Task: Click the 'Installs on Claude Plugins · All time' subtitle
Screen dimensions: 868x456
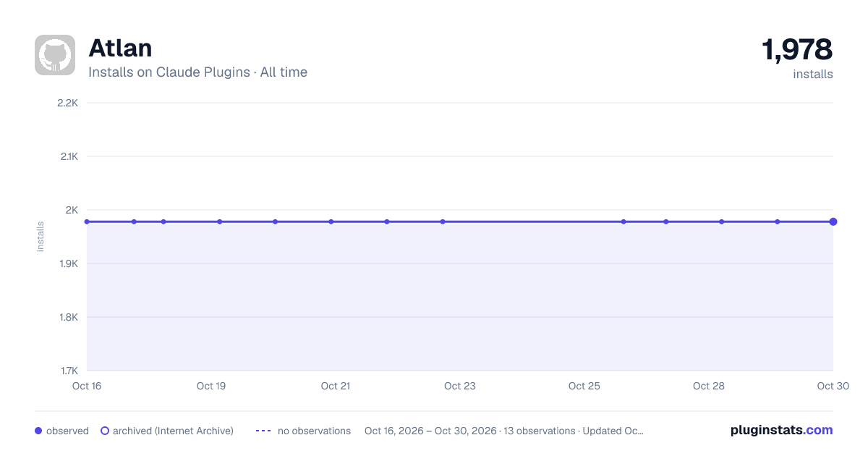Action: point(197,72)
